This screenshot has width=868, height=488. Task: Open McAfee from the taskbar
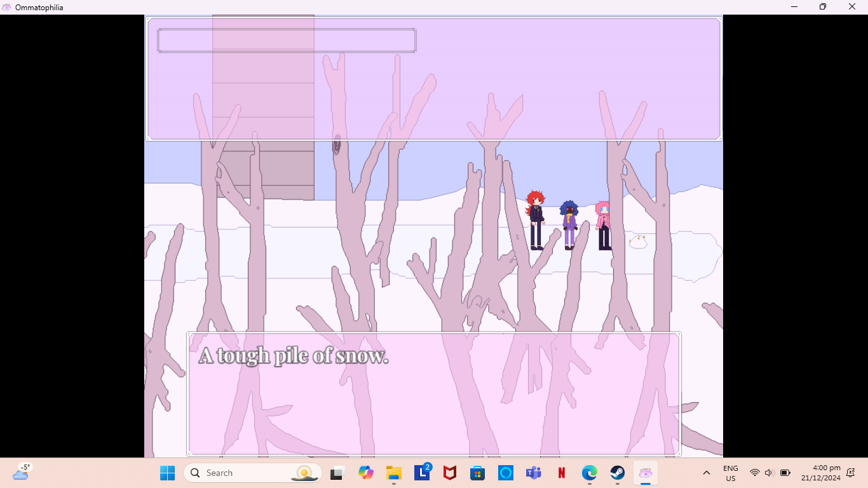point(450,473)
